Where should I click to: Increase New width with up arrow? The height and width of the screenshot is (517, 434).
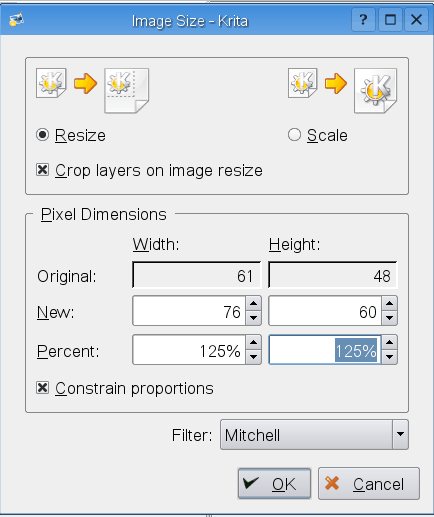point(253,303)
